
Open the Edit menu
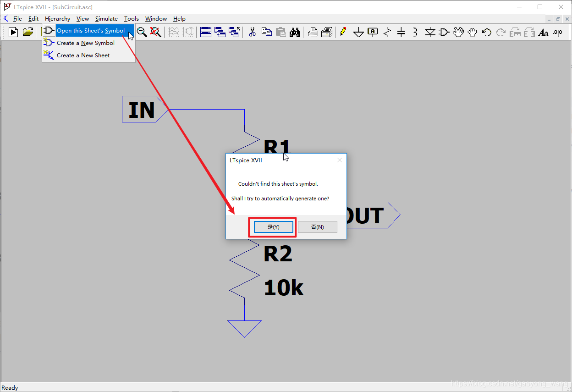click(x=33, y=19)
